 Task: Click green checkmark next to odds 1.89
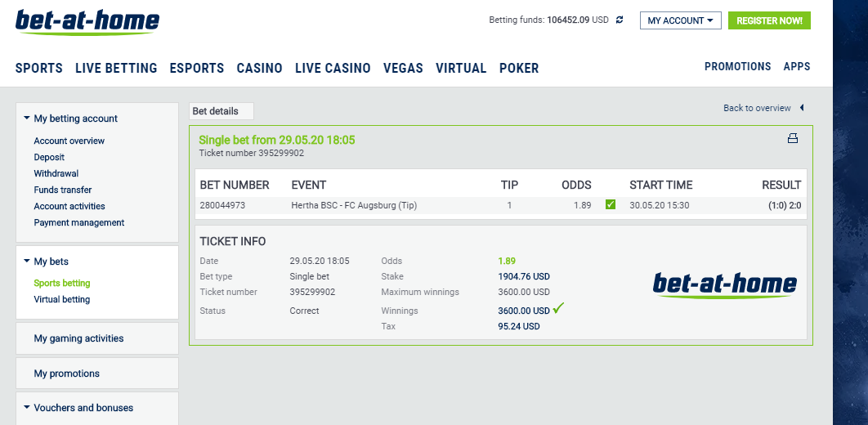611,205
